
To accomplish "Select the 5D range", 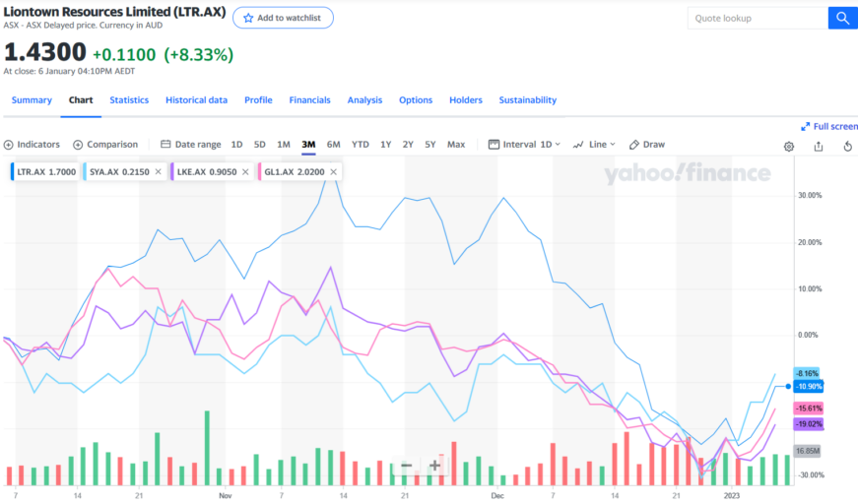I will click(259, 145).
